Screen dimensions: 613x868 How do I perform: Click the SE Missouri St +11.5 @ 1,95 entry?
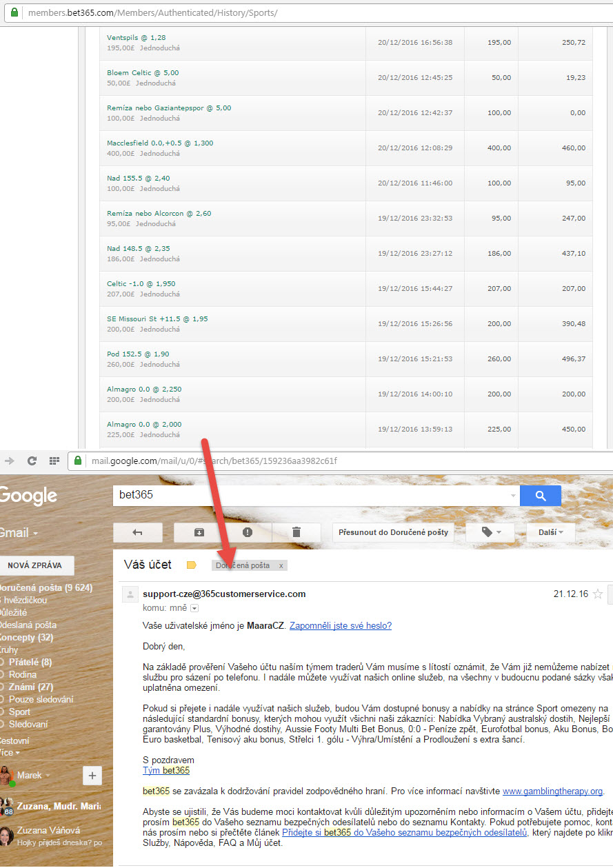coord(157,319)
